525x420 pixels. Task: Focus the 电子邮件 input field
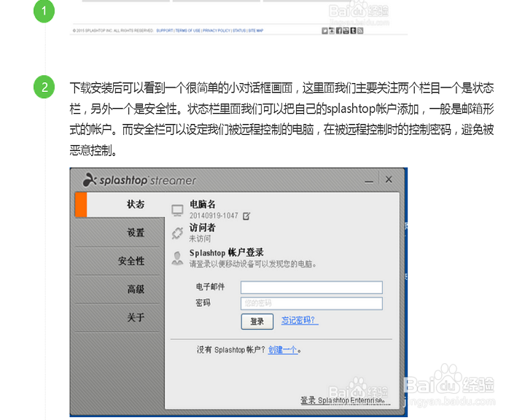(312, 287)
